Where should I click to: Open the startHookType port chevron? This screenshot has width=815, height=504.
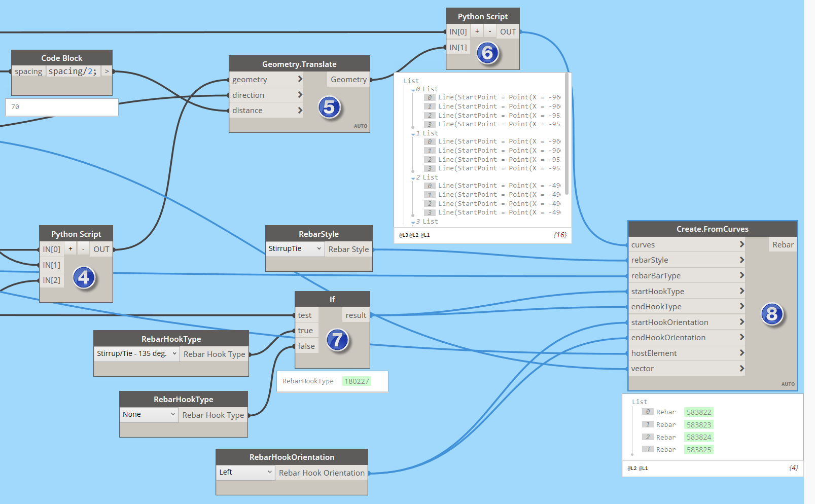click(x=741, y=291)
